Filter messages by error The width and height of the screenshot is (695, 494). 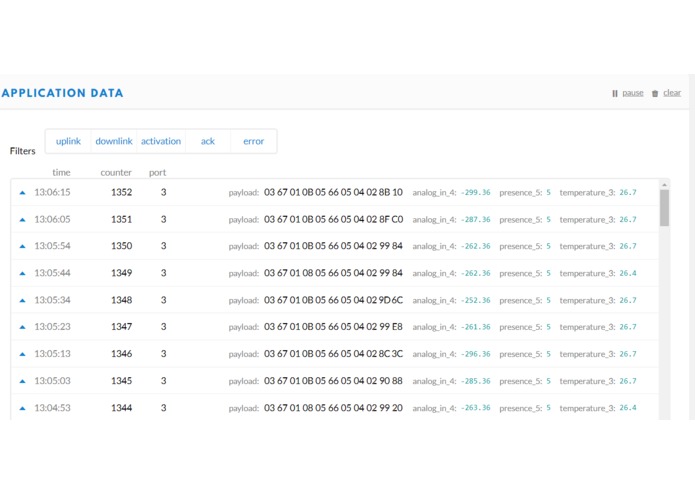coord(254,141)
